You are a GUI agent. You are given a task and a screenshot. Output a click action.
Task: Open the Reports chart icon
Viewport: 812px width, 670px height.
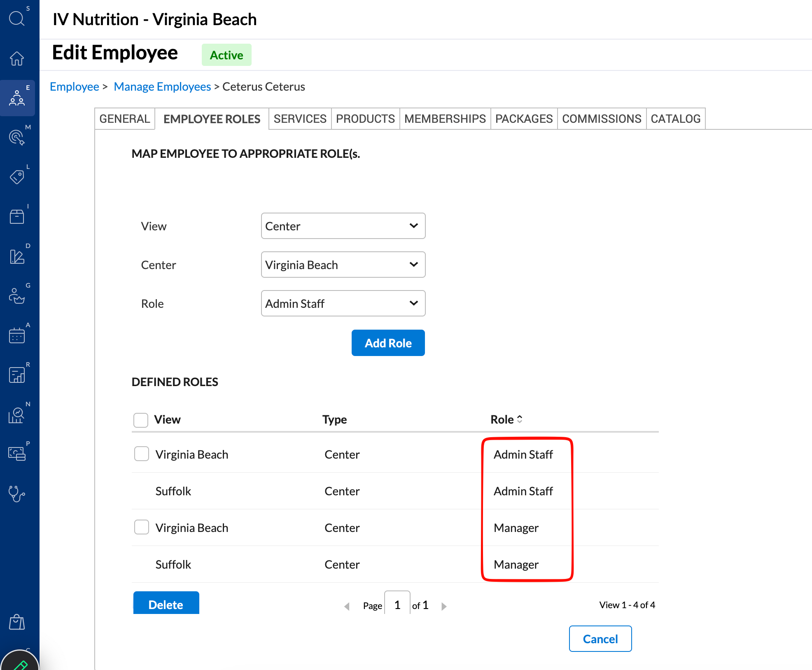pos(17,375)
